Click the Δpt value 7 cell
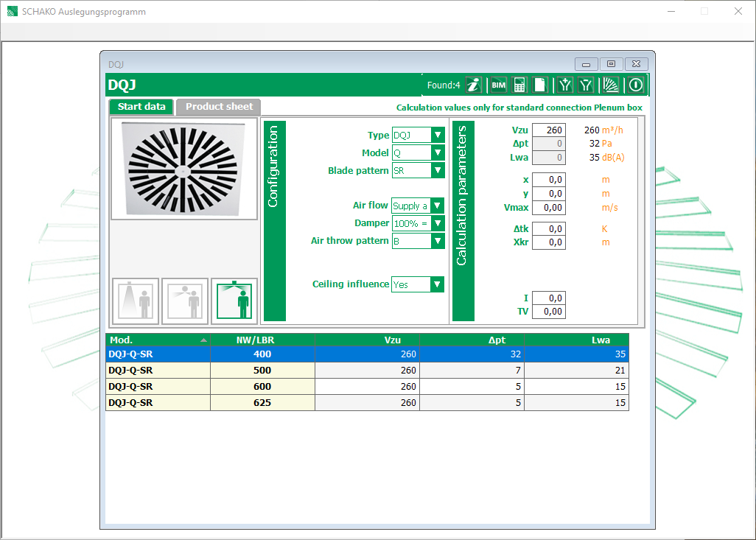The image size is (756, 540). 472,371
